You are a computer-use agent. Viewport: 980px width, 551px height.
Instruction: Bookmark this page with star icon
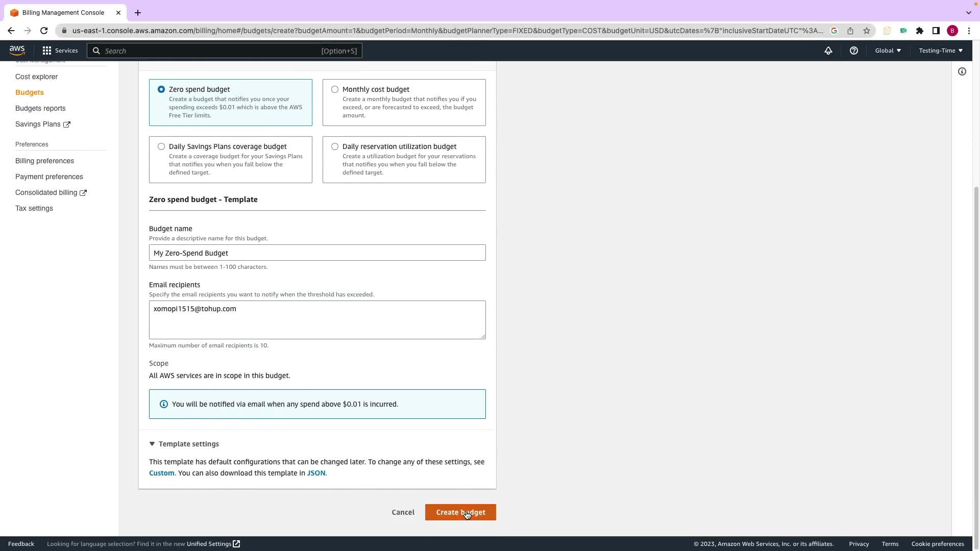(x=866, y=31)
